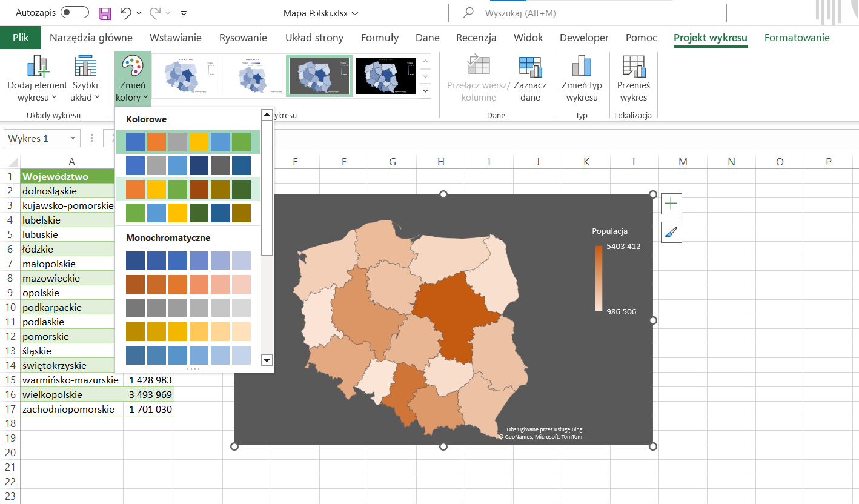
Task: Select the first blue Monochromatyczne palette
Action: 188,260
